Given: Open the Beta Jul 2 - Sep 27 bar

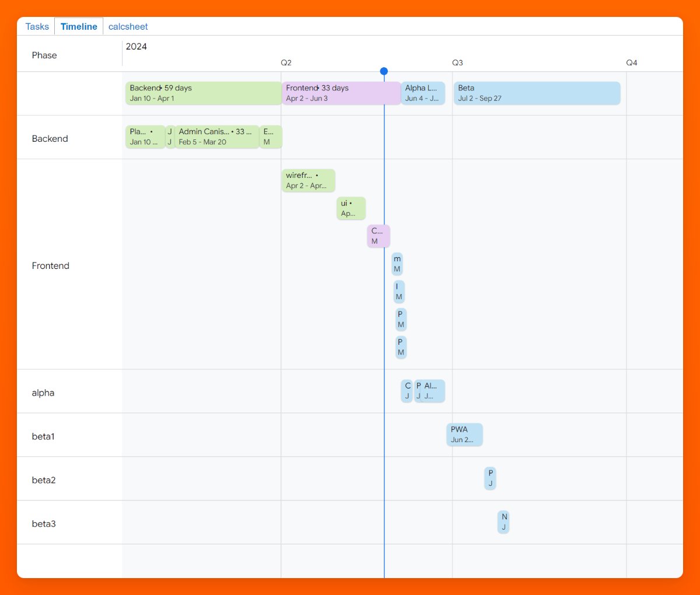Looking at the screenshot, I should click(x=537, y=93).
